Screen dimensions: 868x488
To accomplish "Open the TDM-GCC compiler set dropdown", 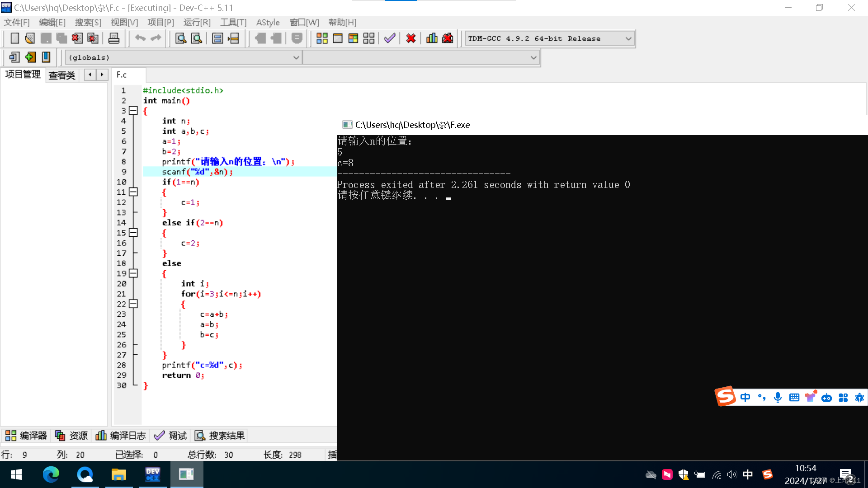I will coord(628,39).
